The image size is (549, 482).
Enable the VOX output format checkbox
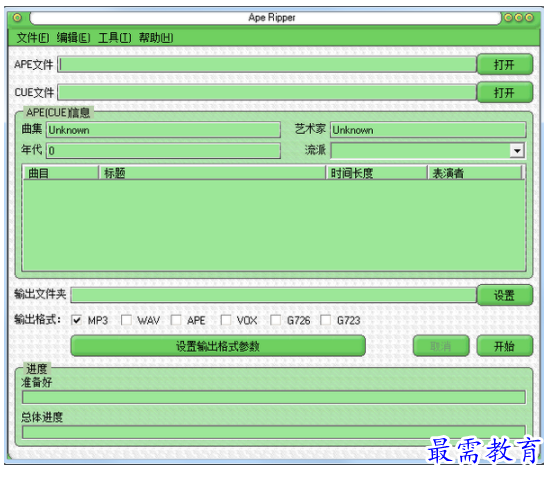(x=226, y=320)
